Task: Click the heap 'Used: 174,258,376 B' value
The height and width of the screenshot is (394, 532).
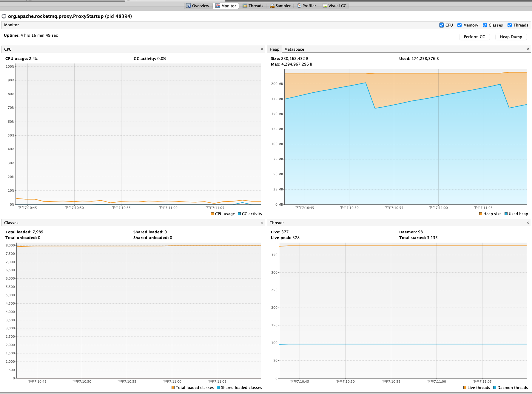Action: [419, 58]
